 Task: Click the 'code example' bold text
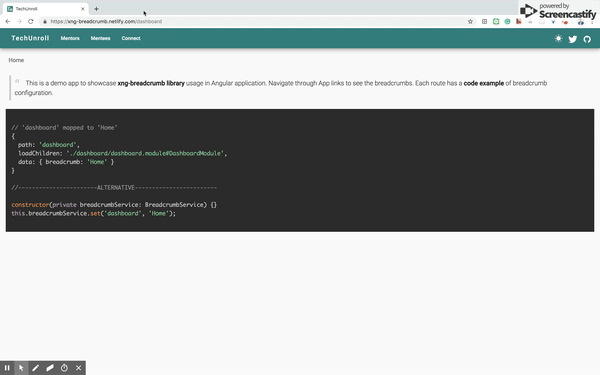484,83
